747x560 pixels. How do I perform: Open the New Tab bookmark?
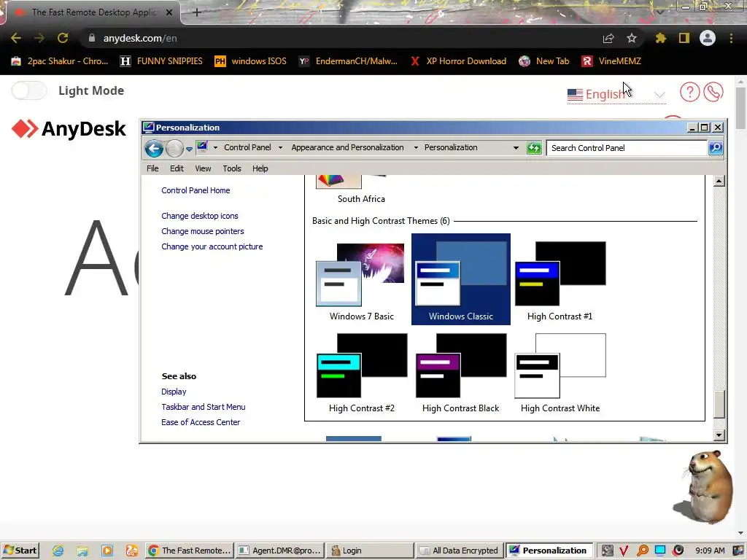coord(544,61)
